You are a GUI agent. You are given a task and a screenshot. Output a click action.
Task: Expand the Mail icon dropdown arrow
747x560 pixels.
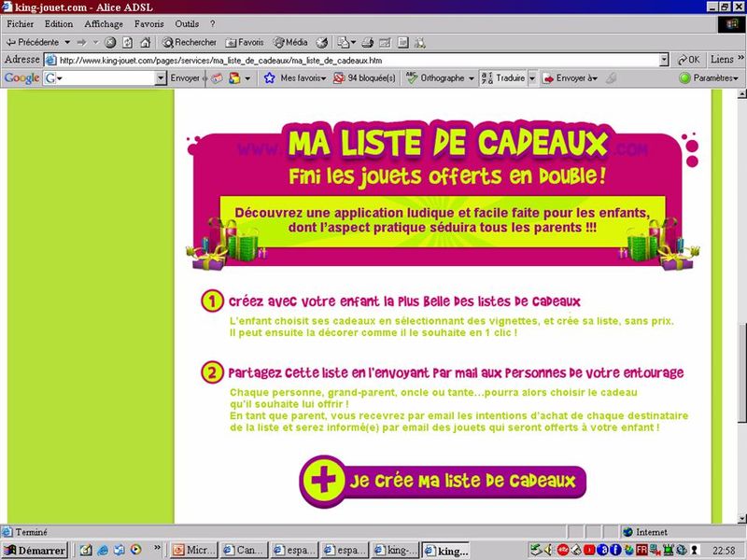tap(354, 42)
